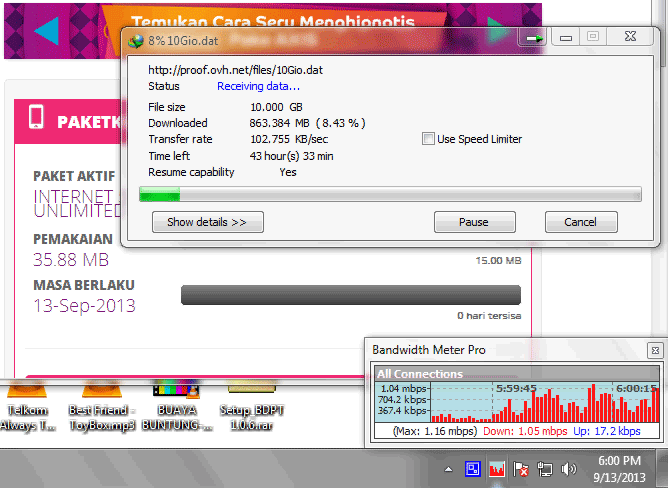Viewport: 668px width, 488px height.
Task: Click the phone icon in pink PAKET header
Action: pos(36,117)
